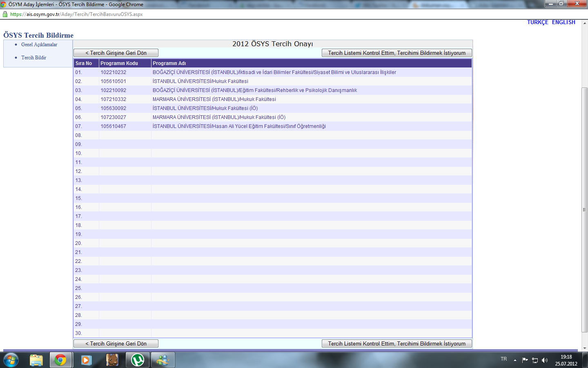The width and height of the screenshot is (588, 368).
Task: Click Marmara Hukuk Fakültesi (İÖ) entry
Action: click(x=219, y=117)
